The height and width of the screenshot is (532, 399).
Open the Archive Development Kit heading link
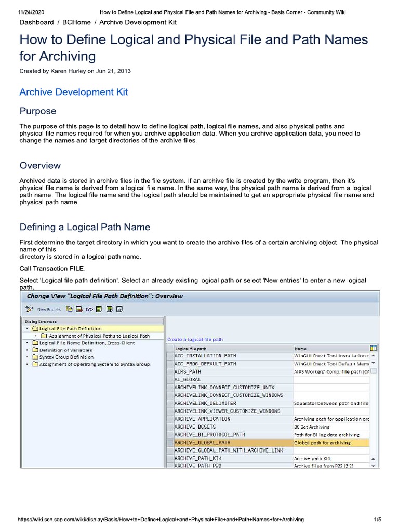[x=73, y=92]
